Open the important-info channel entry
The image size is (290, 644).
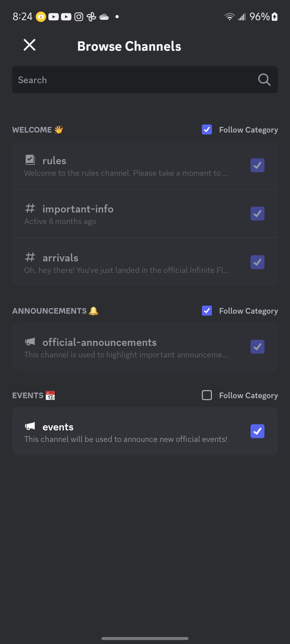[x=145, y=214]
